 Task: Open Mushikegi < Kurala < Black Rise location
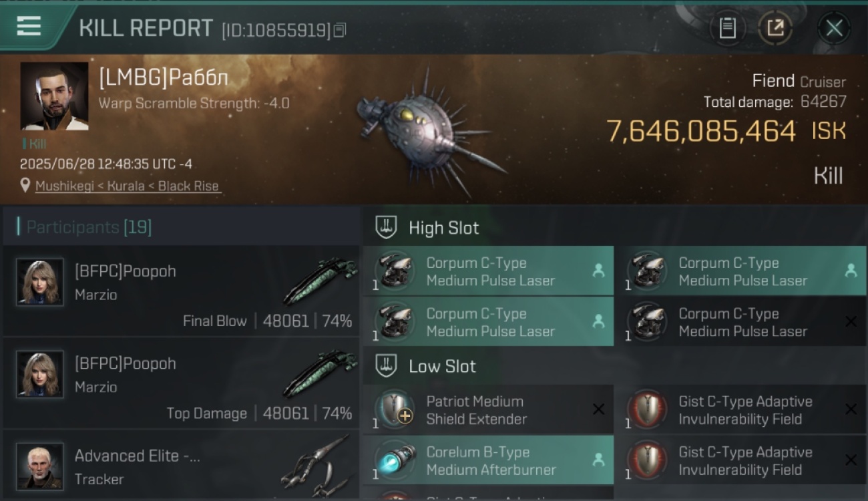[128, 186]
